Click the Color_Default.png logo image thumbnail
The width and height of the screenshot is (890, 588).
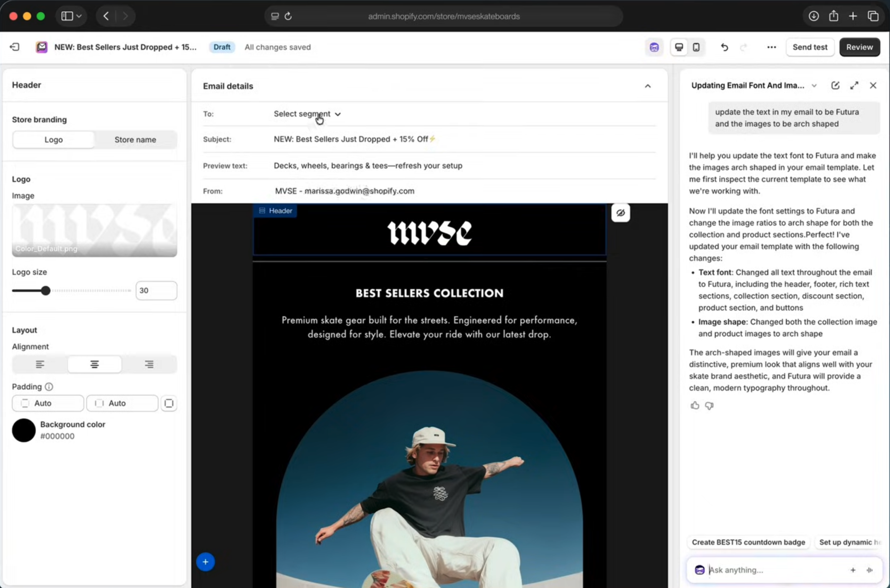(95, 230)
